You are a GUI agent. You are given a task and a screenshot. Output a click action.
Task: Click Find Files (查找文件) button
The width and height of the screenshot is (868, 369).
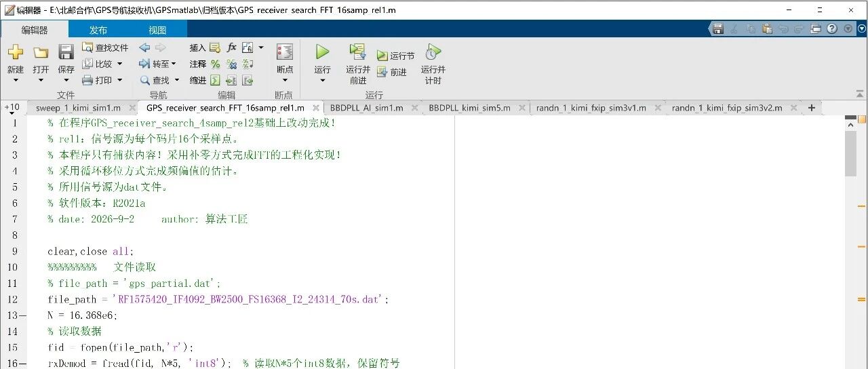105,47
